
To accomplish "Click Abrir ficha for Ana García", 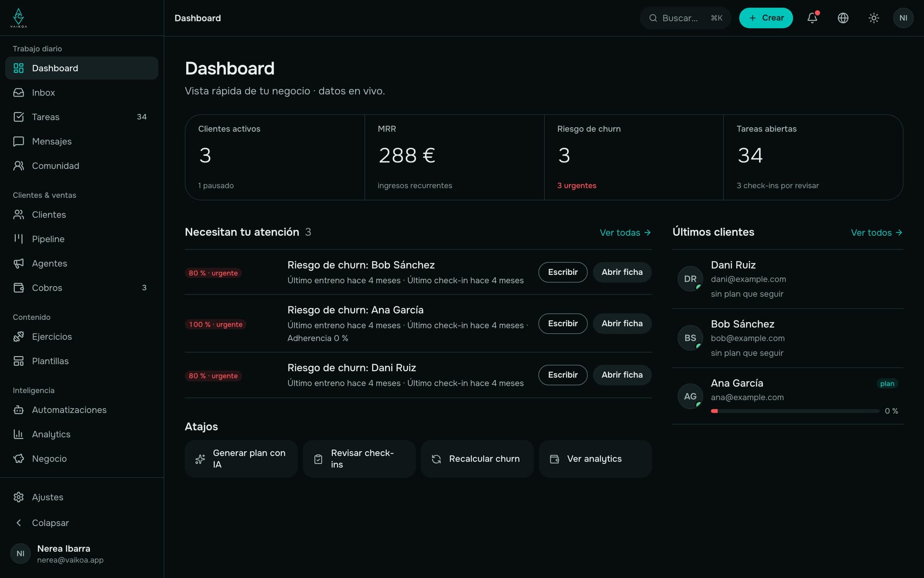I will tap(622, 324).
